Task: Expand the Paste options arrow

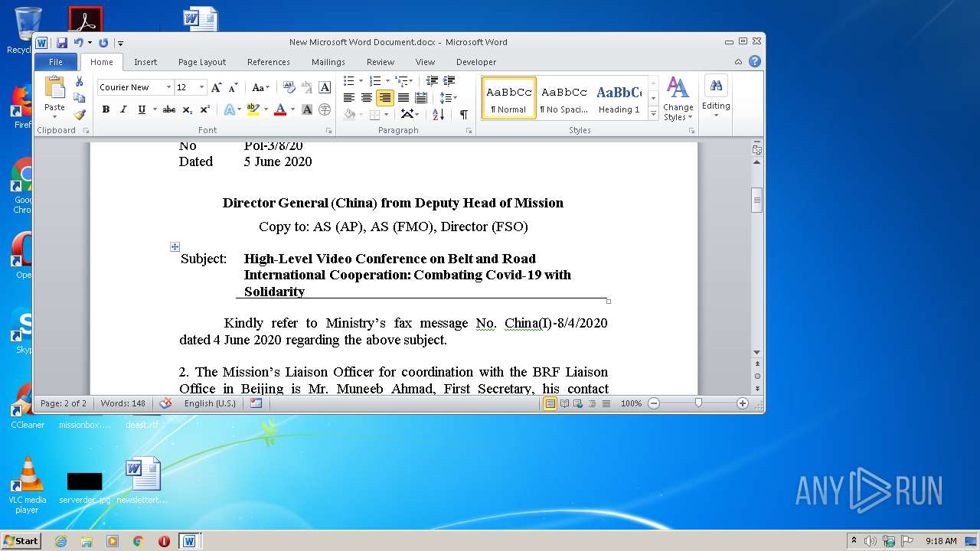Action: (x=54, y=116)
